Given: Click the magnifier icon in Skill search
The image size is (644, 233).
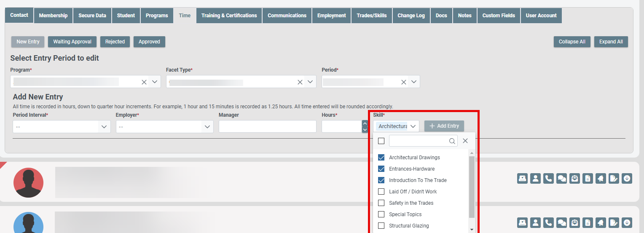Looking at the screenshot, I should 452,141.
